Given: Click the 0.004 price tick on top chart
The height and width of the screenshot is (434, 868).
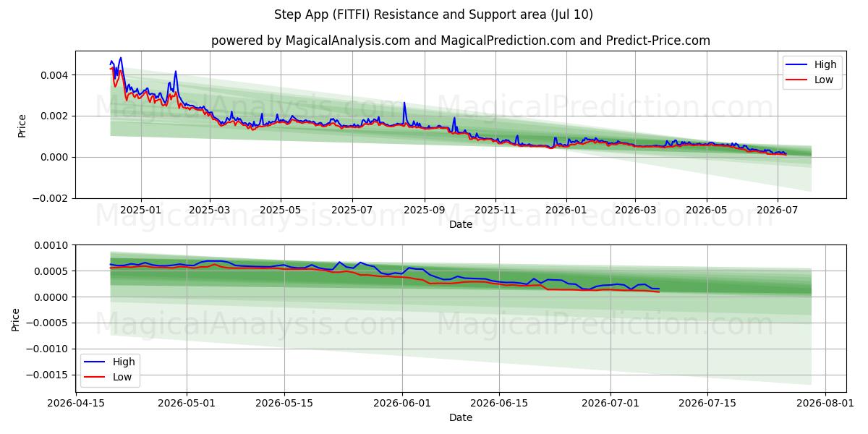Looking at the screenshot, I should coord(56,75).
